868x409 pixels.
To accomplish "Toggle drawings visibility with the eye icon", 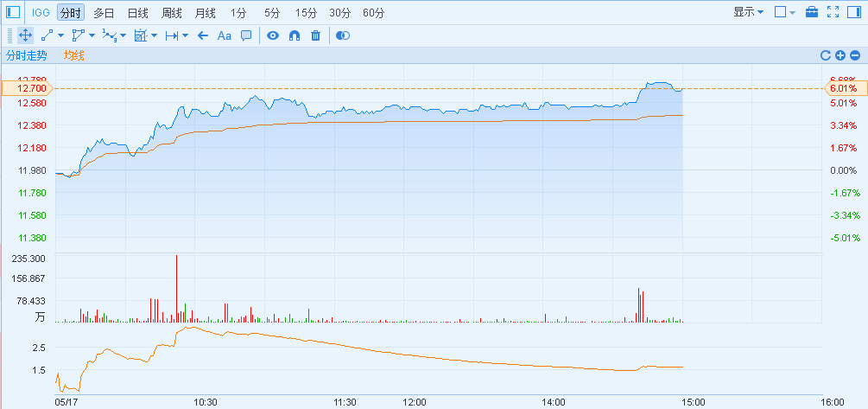I will (x=272, y=35).
